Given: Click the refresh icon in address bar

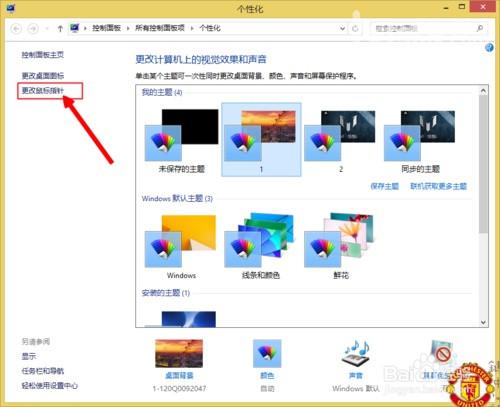Looking at the screenshot, I should point(355,29).
